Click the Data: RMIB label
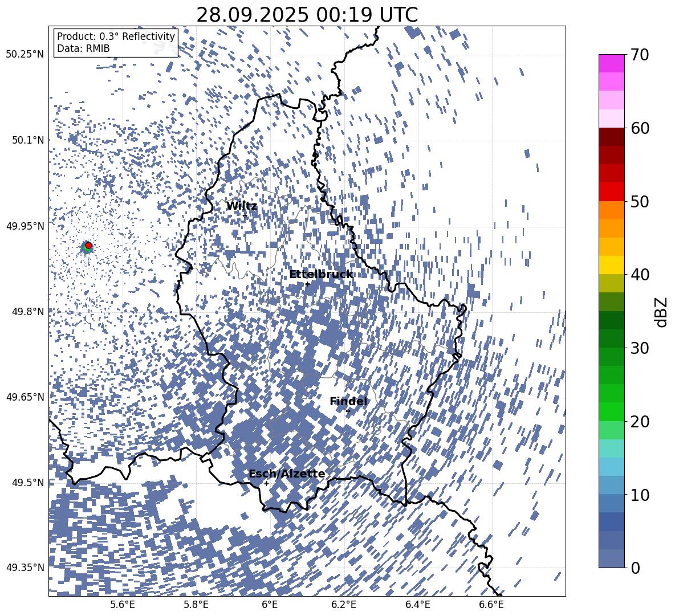Viewport: 675px width, 616px height. tap(83, 48)
